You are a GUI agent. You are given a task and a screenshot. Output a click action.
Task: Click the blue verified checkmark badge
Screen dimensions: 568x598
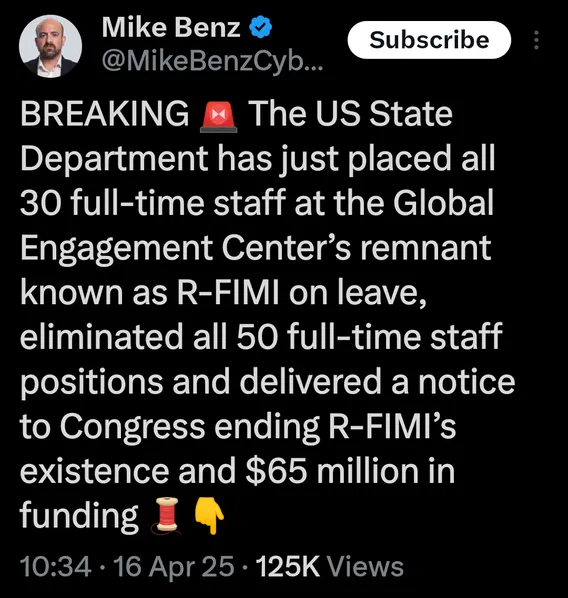pos(260,27)
